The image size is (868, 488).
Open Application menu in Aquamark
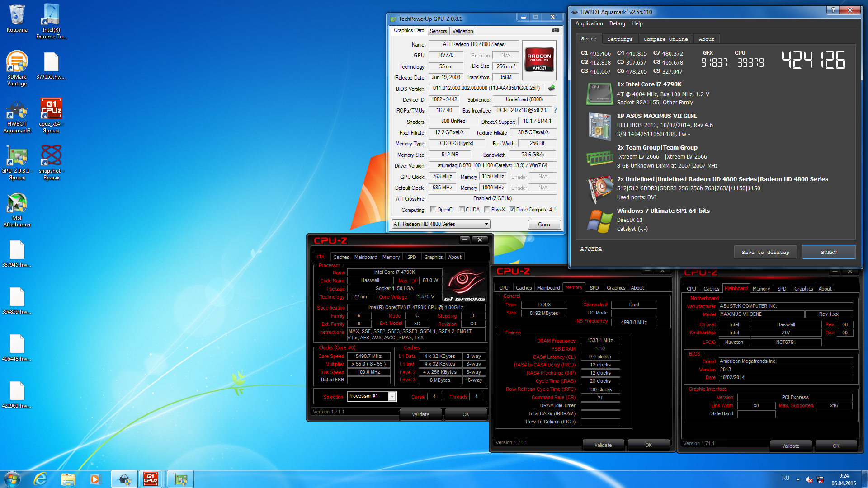(x=589, y=23)
